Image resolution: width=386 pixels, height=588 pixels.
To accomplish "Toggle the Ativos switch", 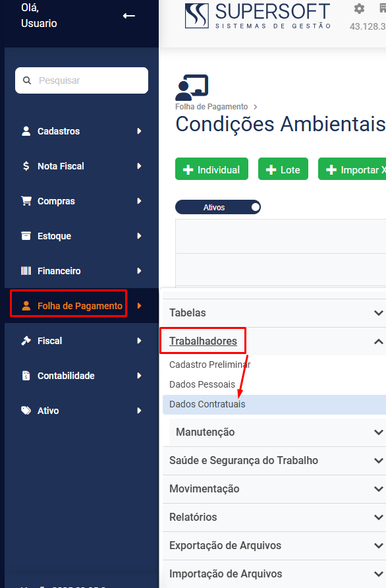I will coord(218,207).
